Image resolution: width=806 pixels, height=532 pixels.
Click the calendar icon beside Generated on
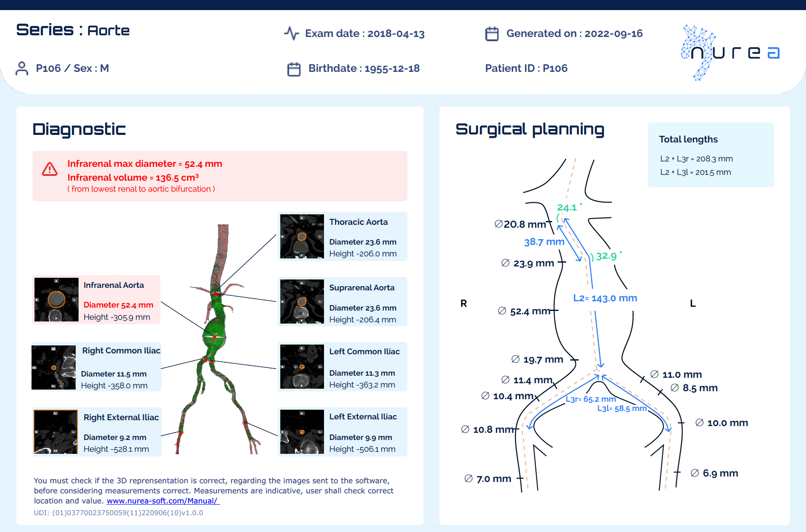[x=492, y=34]
